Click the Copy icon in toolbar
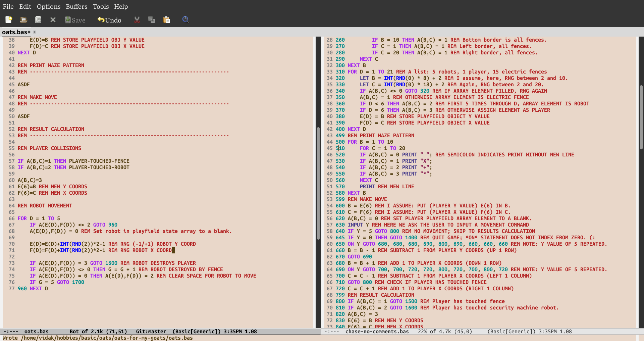The height and width of the screenshot is (341, 644). [152, 20]
